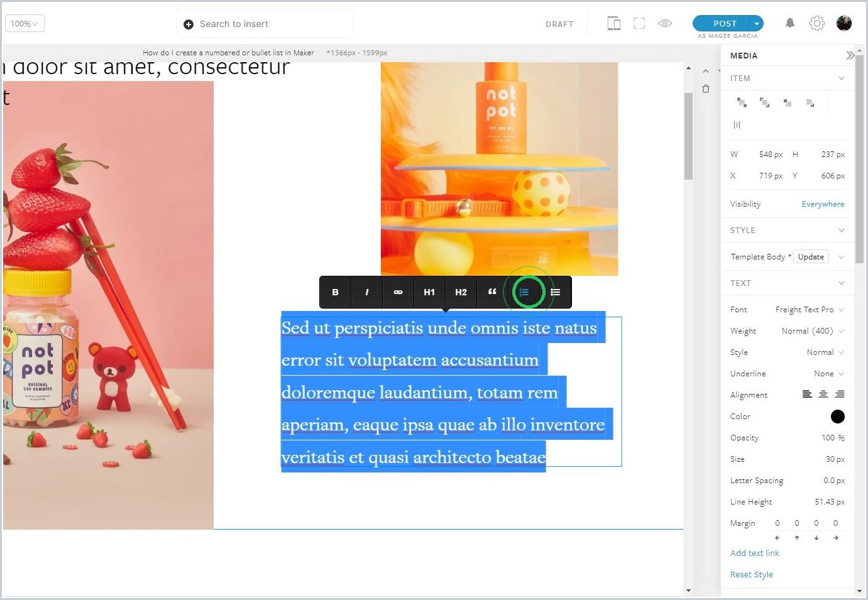Delete the selected section with trash icon
The height and width of the screenshot is (600, 868).
(x=706, y=89)
